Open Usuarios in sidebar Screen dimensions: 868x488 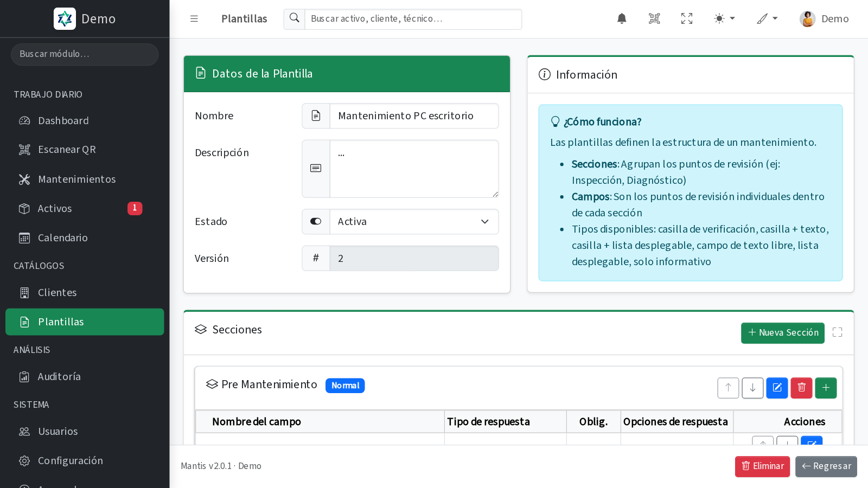pyautogui.click(x=85, y=432)
